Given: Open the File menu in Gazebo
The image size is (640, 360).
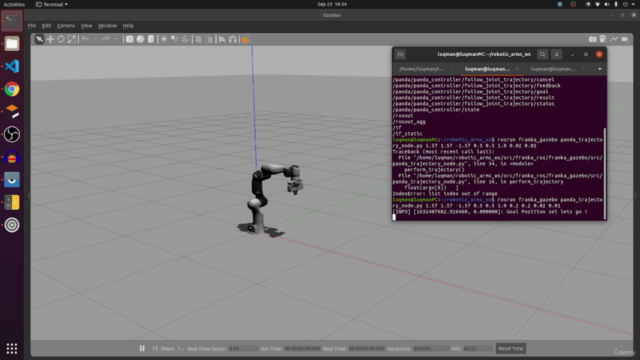Looking at the screenshot, I should click(x=32, y=25).
